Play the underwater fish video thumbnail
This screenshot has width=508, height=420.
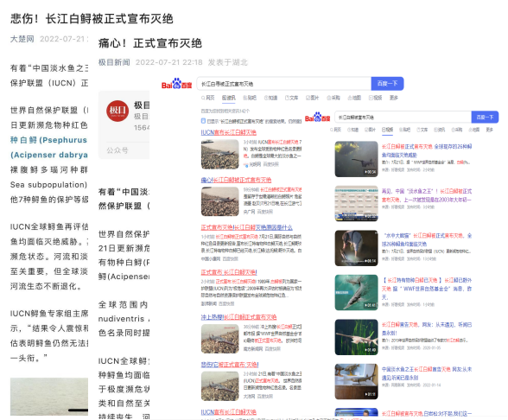tap(356, 159)
